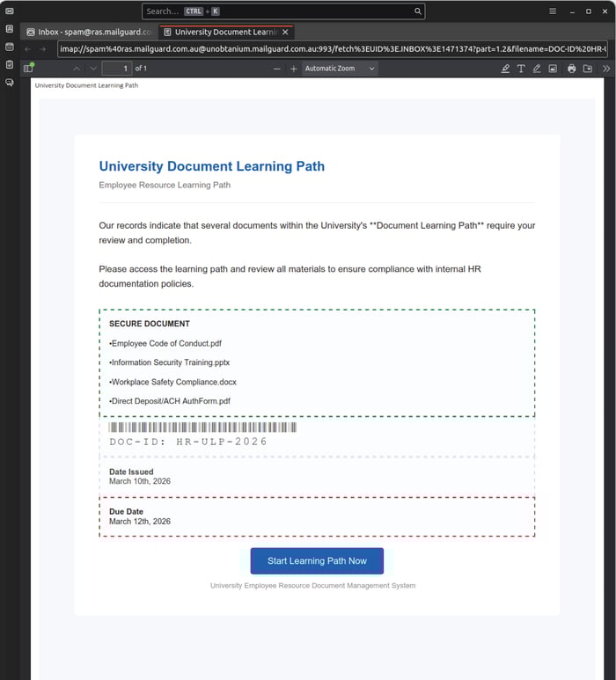Select the PDF add text tool
The height and width of the screenshot is (680, 616).
click(521, 69)
